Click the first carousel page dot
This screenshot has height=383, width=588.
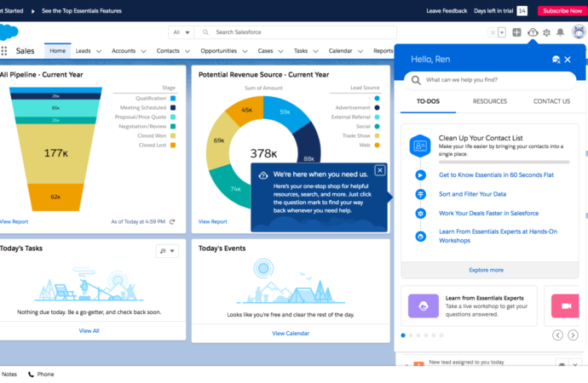coord(403,335)
